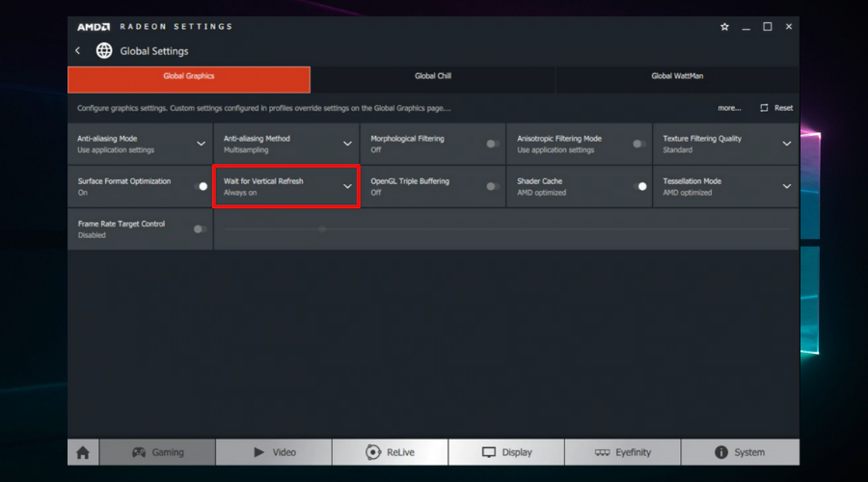Click the star favorites icon in title bar
868x482 pixels.
click(724, 27)
